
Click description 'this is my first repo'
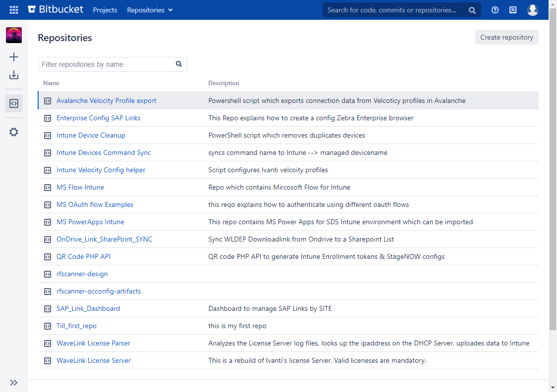pyautogui.click(x=237, y=326)
